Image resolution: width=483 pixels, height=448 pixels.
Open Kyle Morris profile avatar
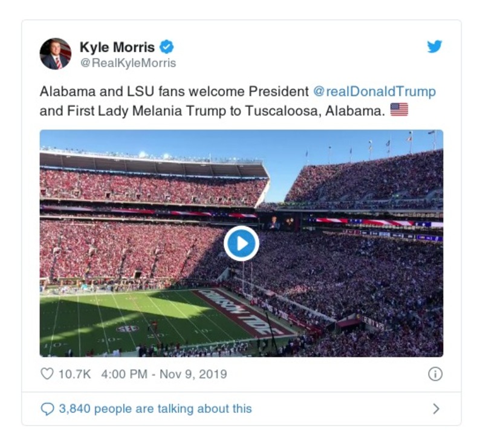(x=56, y=54)
